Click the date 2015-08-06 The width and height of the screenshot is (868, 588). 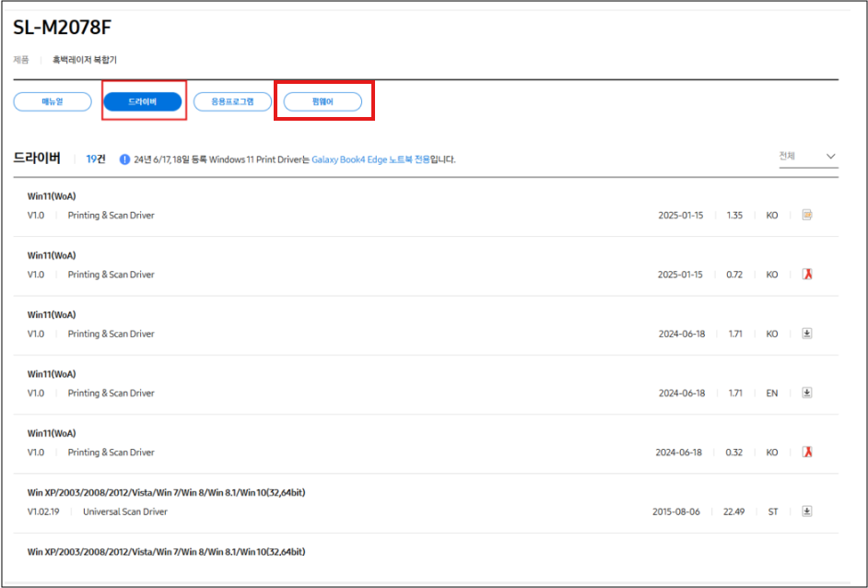pos(676,512)
